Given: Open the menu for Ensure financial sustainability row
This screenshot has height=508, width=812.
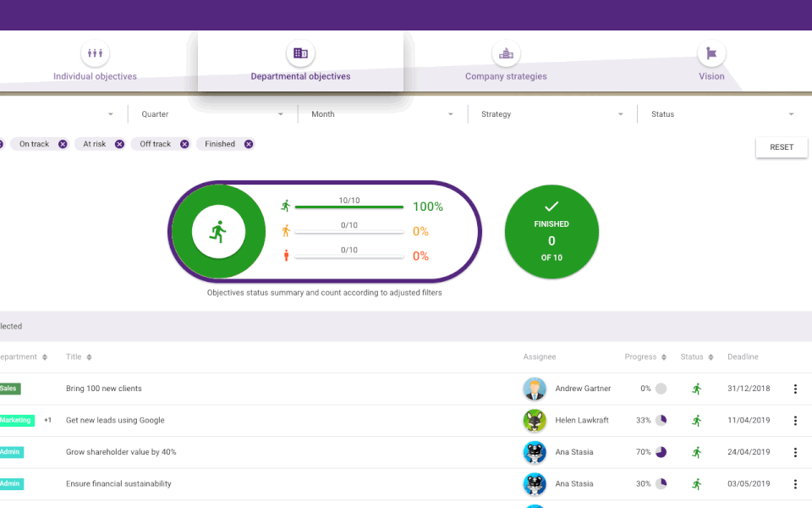Looking at the screenshot, I should tap(795, 483).
